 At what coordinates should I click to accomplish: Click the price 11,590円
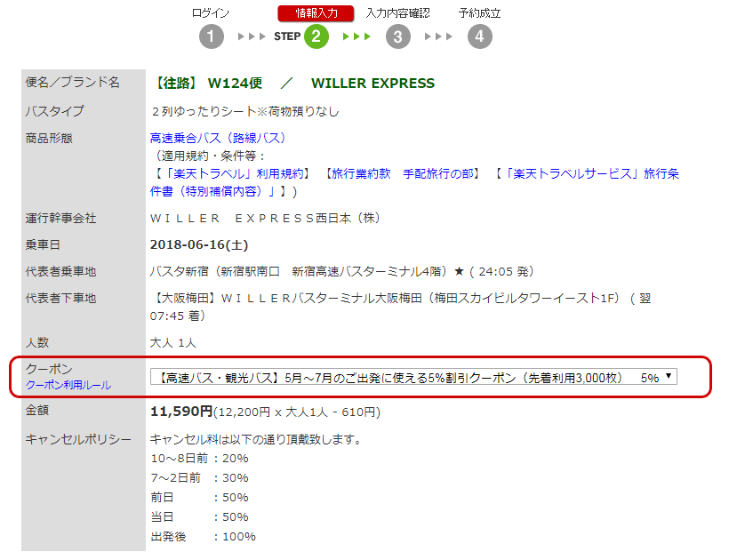point(181,412)
